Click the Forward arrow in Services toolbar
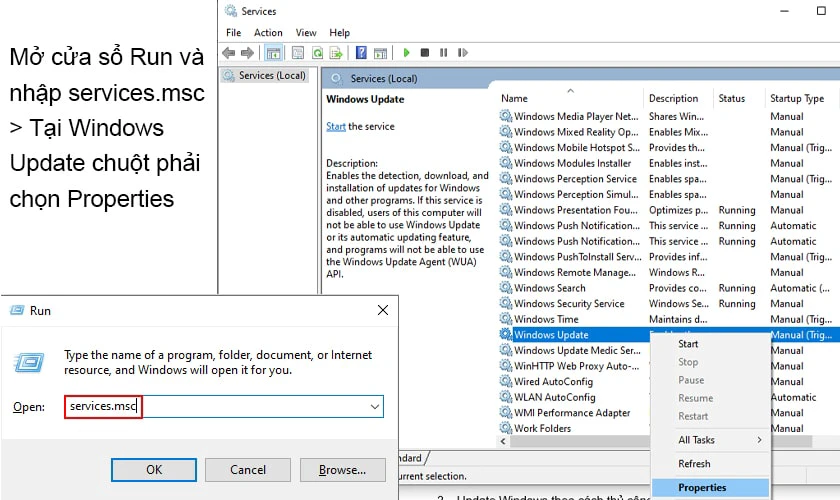This screenshot has width=840, height=500. pyautogui.click(x=247, y=53)
